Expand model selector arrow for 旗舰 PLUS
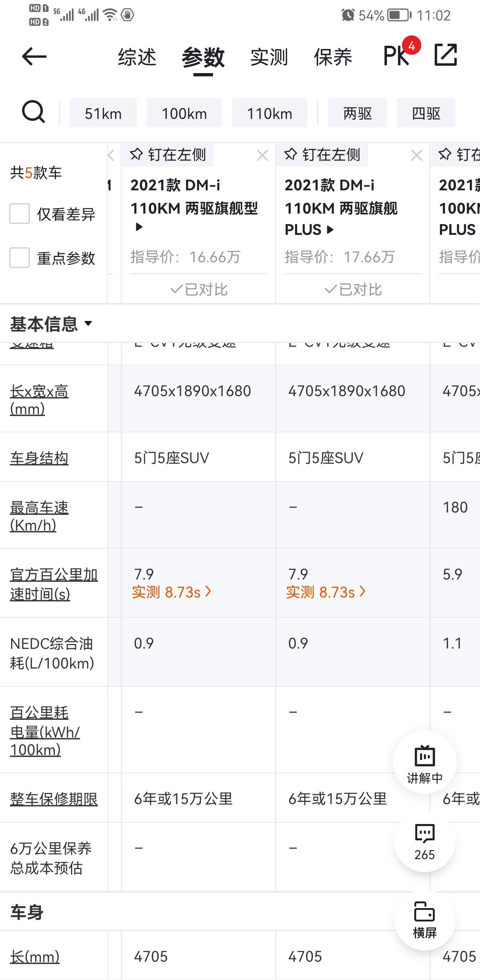The width and height of the screenshot is (480, 980). click(330, 230)
